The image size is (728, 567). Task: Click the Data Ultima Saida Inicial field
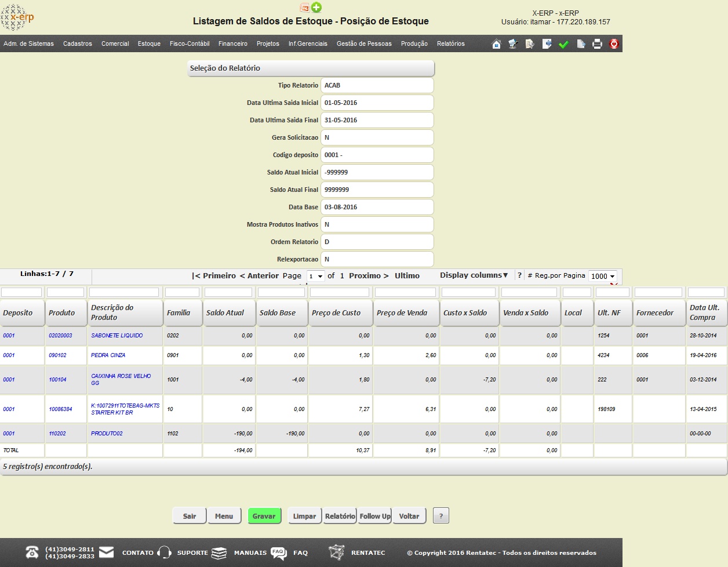(377, 103)
